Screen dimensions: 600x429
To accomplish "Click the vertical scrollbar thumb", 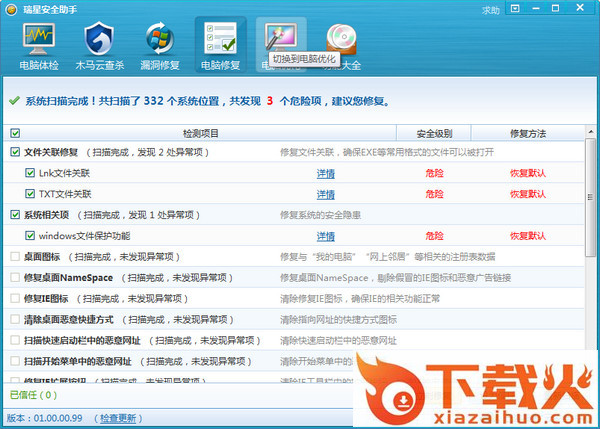I will pos(591,197).
